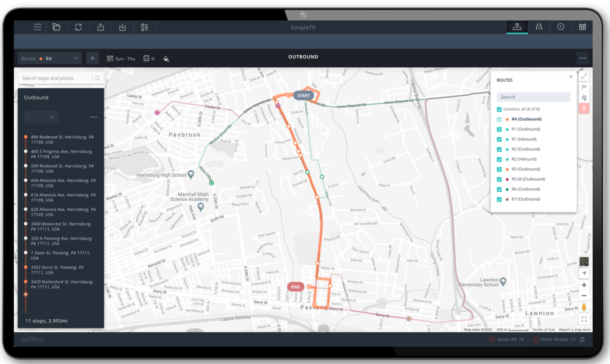Click the refresh/sync toolbar icon
The height and width of the screenshot is (364, 610).
tap(78, 27)
